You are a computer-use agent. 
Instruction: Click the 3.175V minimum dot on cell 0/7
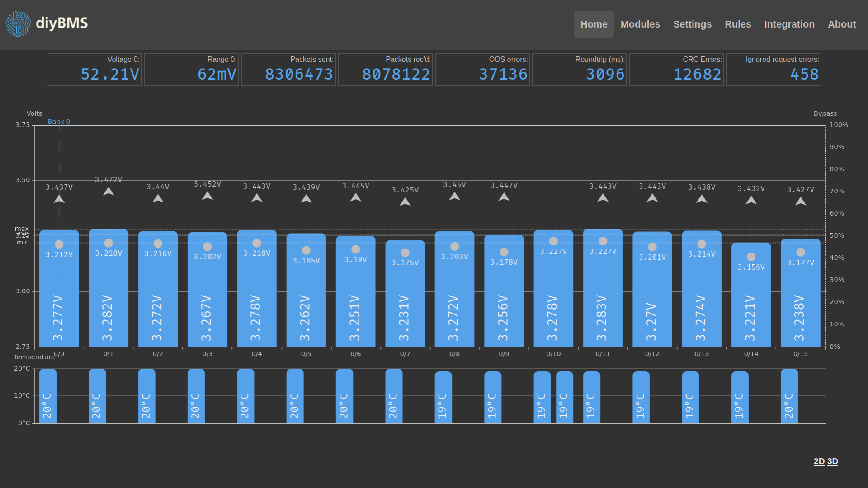point(405,253)
